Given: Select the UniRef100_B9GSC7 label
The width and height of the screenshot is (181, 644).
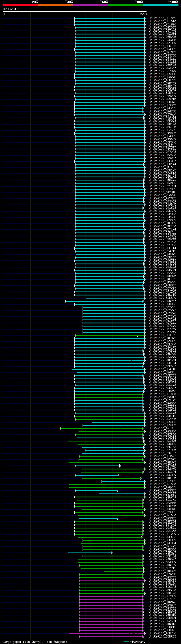Looking at the screenshot, I should (x=162, y=388).
